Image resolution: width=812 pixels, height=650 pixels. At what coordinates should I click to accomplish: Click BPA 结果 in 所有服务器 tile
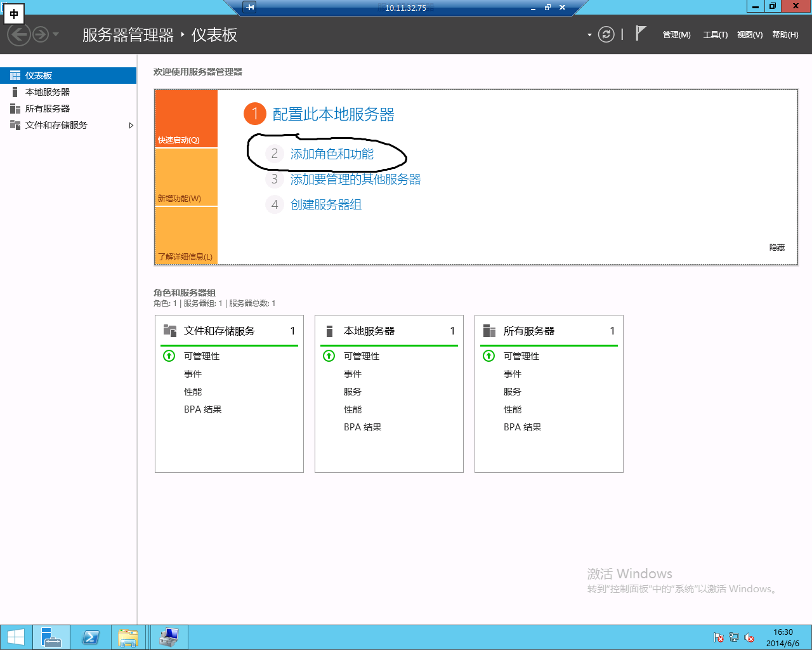coord(523,427)
